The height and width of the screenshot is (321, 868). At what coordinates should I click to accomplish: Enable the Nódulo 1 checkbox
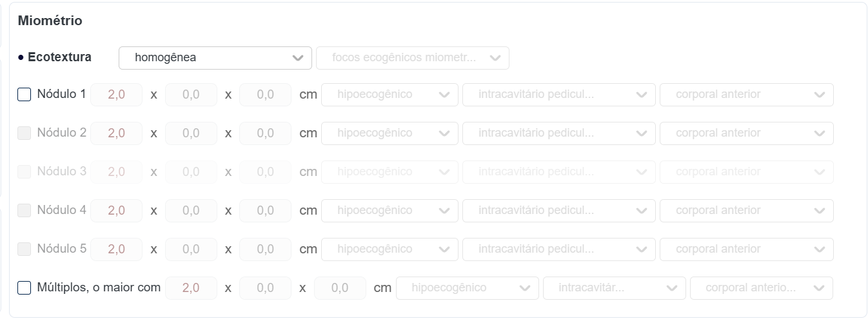pos(24,95)
